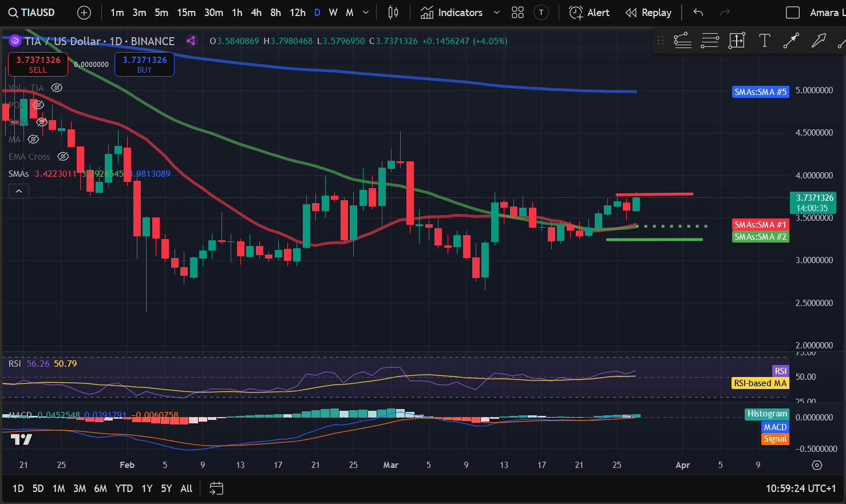
Task: Toggle eye icon on hidden SMAs
Action: coord(42,122)
